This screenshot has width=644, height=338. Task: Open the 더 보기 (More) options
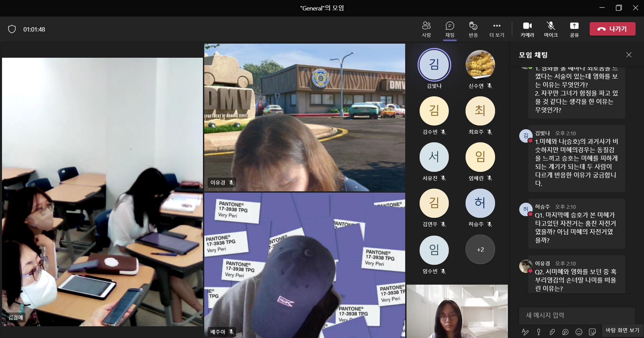(497, 29)
